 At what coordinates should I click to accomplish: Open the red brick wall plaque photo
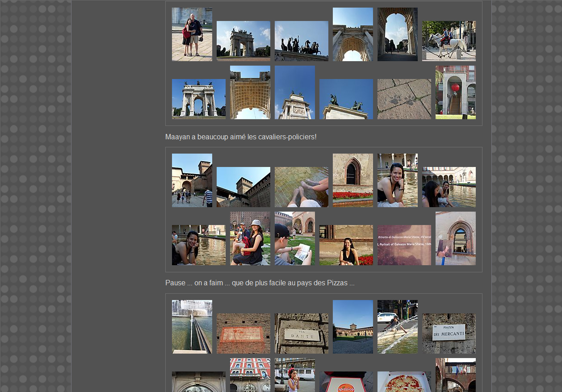tap(243, 334)
